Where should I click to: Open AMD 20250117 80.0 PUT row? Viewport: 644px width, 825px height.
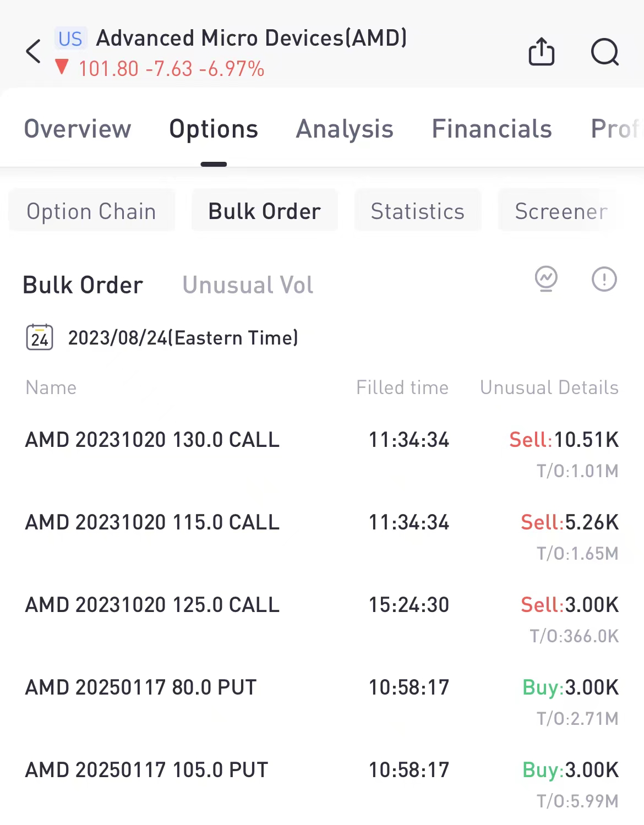(x=141, y=687)
